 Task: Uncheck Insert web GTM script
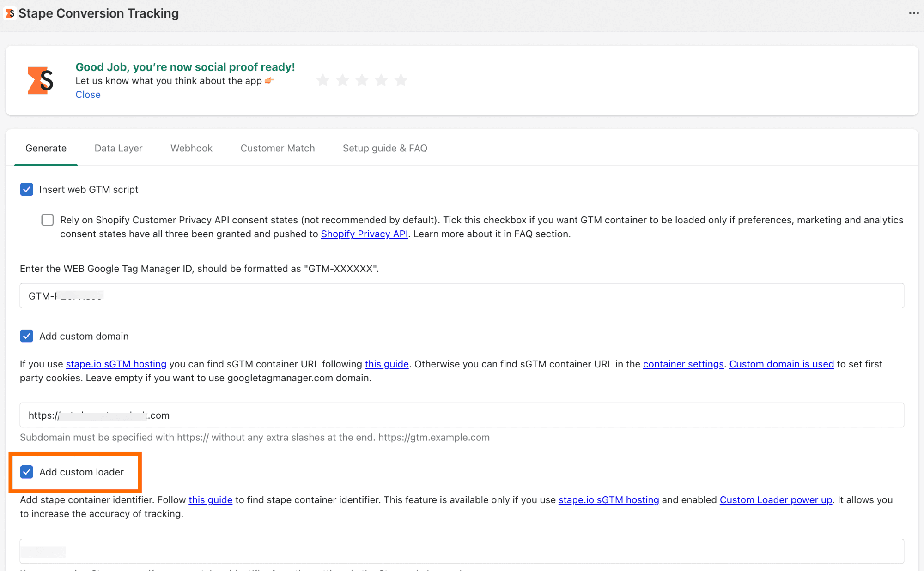coord(26,189)
